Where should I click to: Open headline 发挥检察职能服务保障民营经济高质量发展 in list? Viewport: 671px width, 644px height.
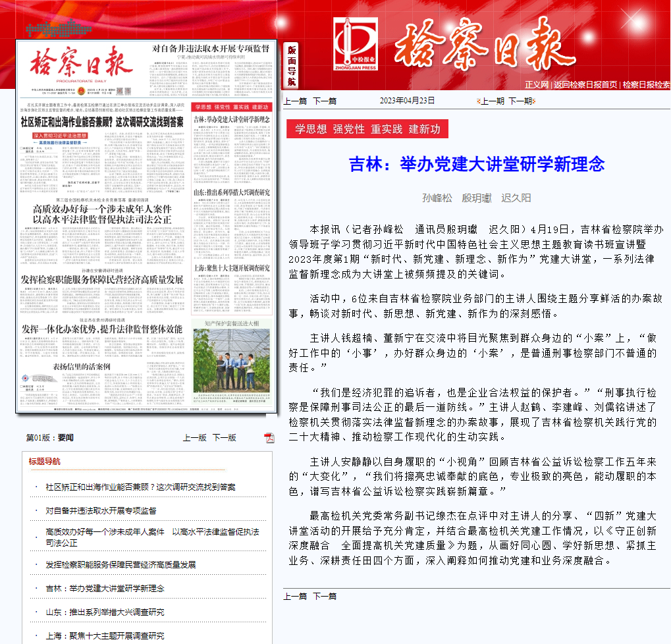tap(121, 565)
